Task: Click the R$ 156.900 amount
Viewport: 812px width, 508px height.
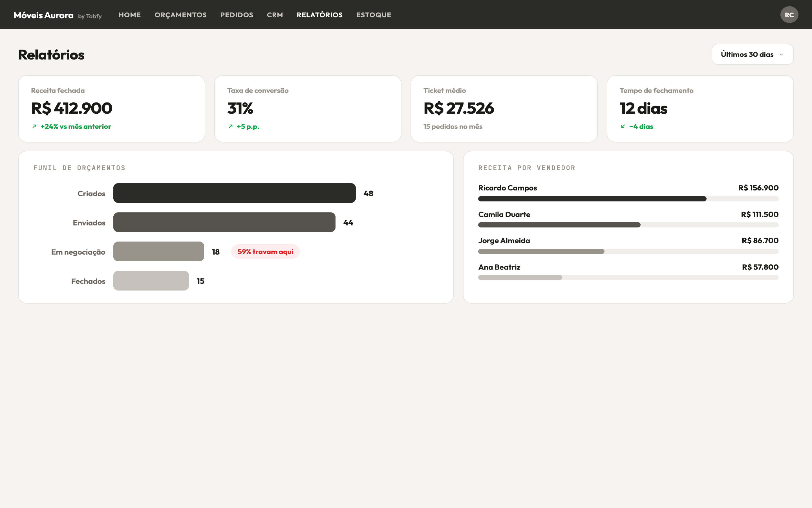Action: pos(758,188)
